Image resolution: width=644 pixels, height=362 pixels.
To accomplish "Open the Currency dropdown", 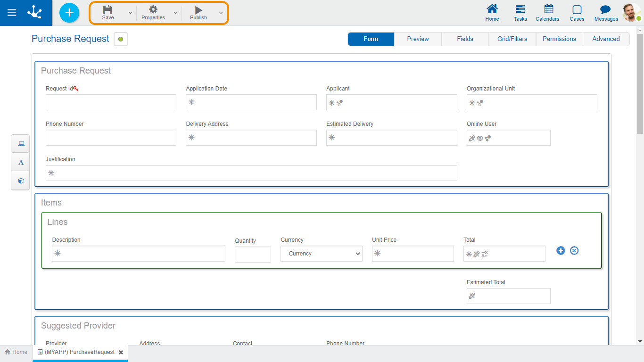I will (x=322, y=254).
